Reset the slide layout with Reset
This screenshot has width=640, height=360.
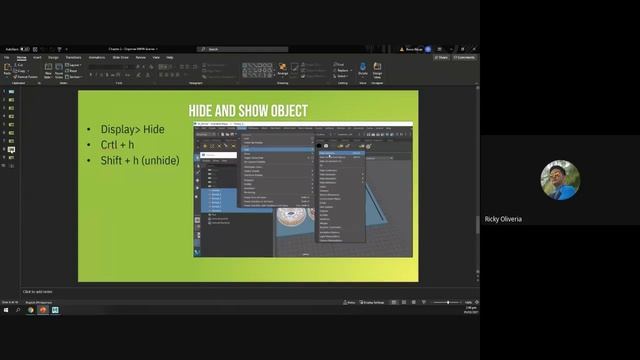pyautogui.click(x=71, y=71)
